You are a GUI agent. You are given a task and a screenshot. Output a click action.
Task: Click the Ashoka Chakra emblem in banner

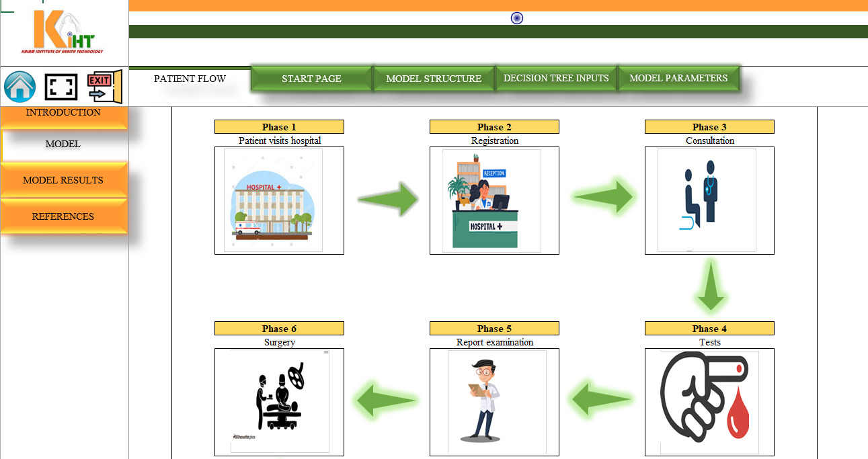pyautogui.click(x=517, y=18)
